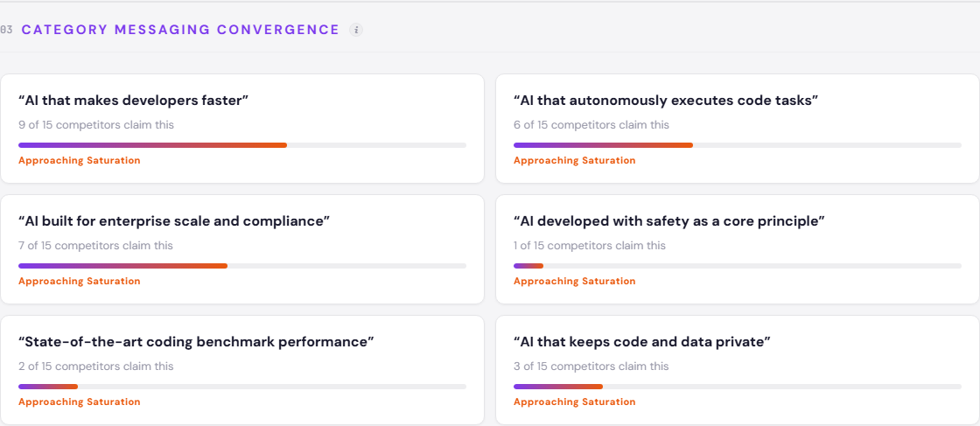The height and width of the screenshot is (426, 980).
Task: Click the progress bar under "makes developers faster"
Action: 241,145
